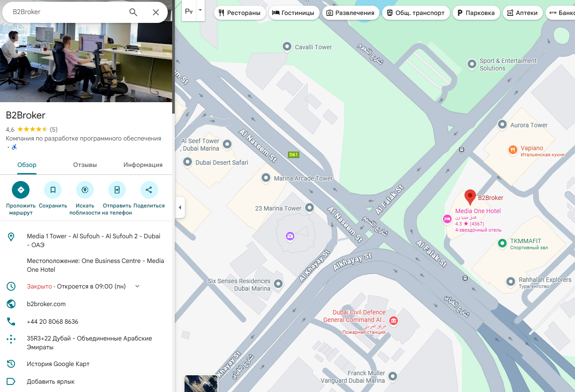The height and width of the screenshot is (392, 575).
Task: Click the search magnifier icon
Action: pyautogui.click(x=133, y=12)
